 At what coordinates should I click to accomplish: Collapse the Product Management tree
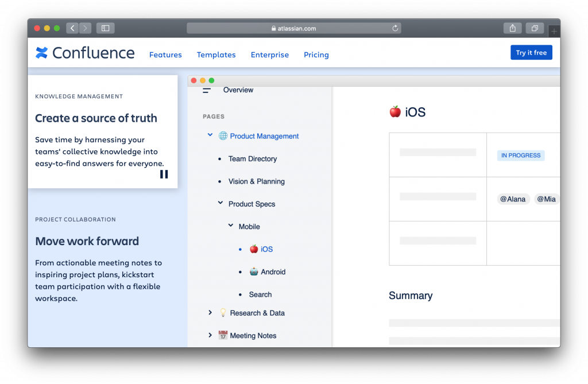pos(210,135)
